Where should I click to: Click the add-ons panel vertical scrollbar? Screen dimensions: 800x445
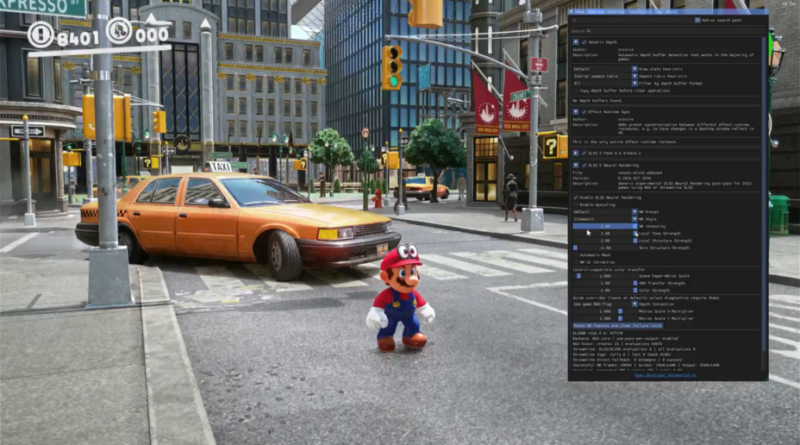(x=764, y=194)
